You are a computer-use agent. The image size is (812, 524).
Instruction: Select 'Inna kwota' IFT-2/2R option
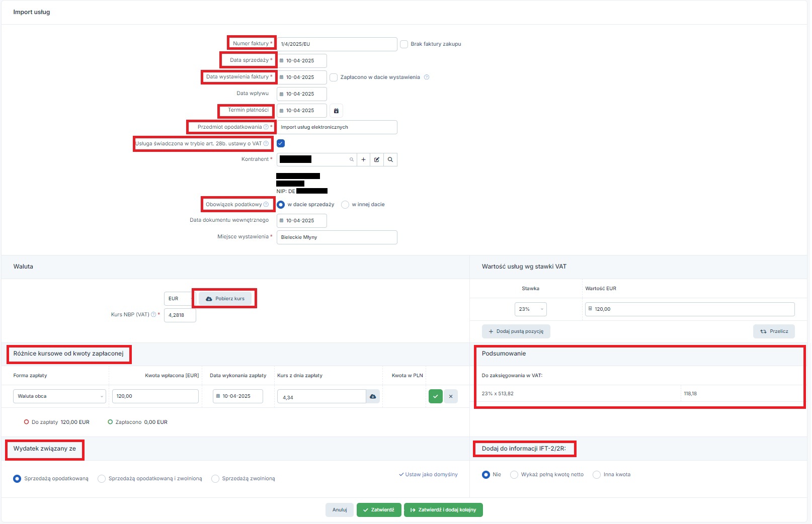[x=597, y=475]
